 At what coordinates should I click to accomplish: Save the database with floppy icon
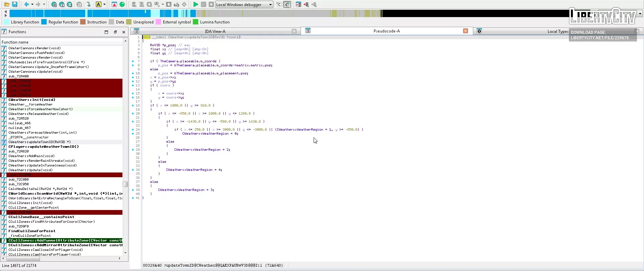15,4
